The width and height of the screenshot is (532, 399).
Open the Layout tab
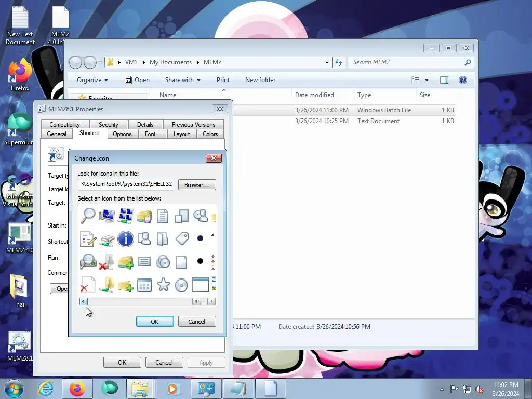pyautogui.click(x=181, y=134)
